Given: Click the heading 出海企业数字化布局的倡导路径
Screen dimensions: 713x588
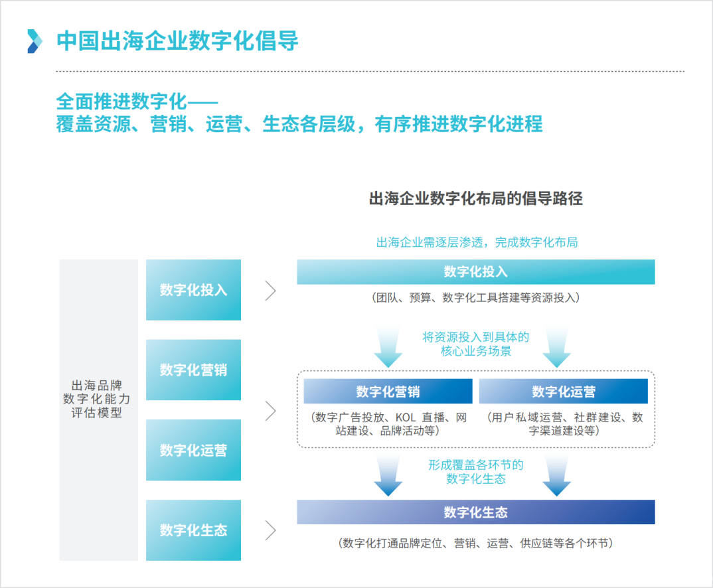Looking at the screenshot, I should tap(475, 198).
